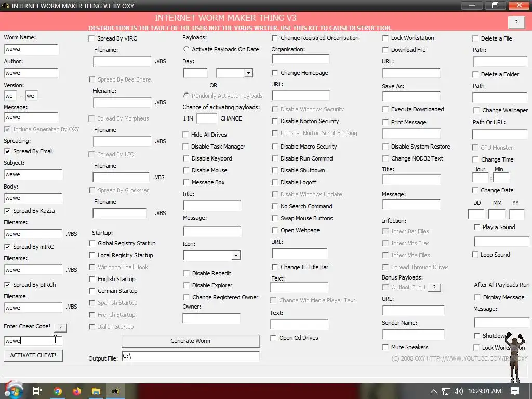Screen dimensions: 532x399
Task: Open the volume control tray icon
Action: tap(458, 391)
